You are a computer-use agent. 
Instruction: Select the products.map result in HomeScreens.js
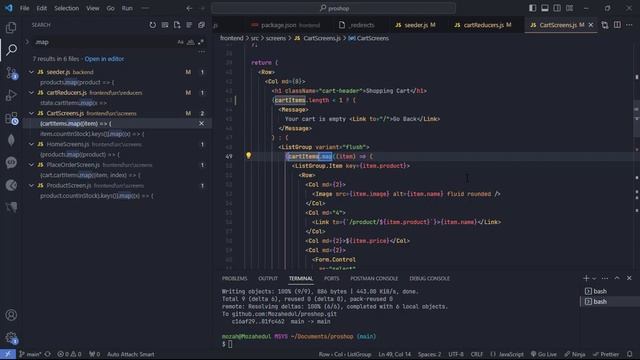click(80, 154)
